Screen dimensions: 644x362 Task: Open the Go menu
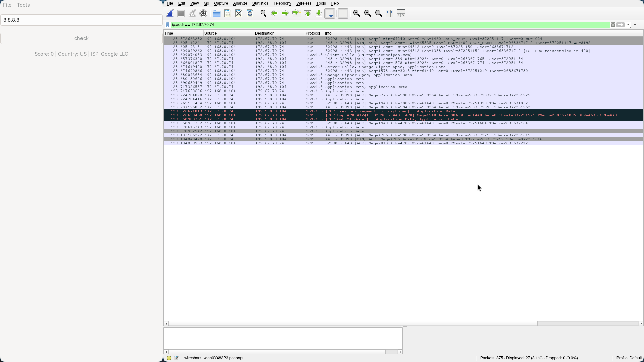point(206,3)
